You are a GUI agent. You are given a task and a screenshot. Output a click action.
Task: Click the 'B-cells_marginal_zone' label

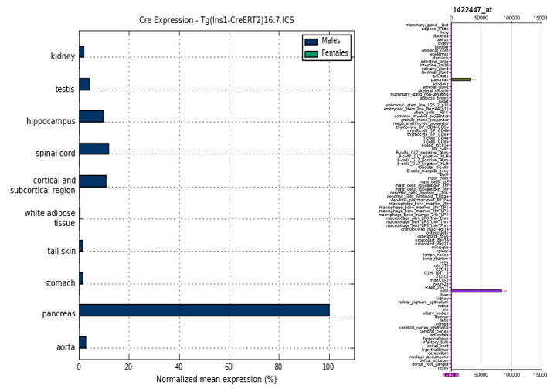pyautogui.click(x=428, y=171)
